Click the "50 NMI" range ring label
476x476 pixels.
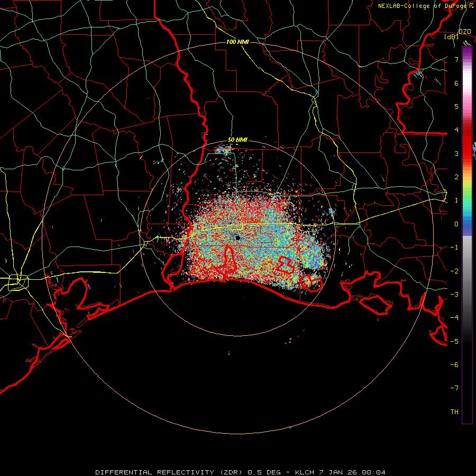237,140
